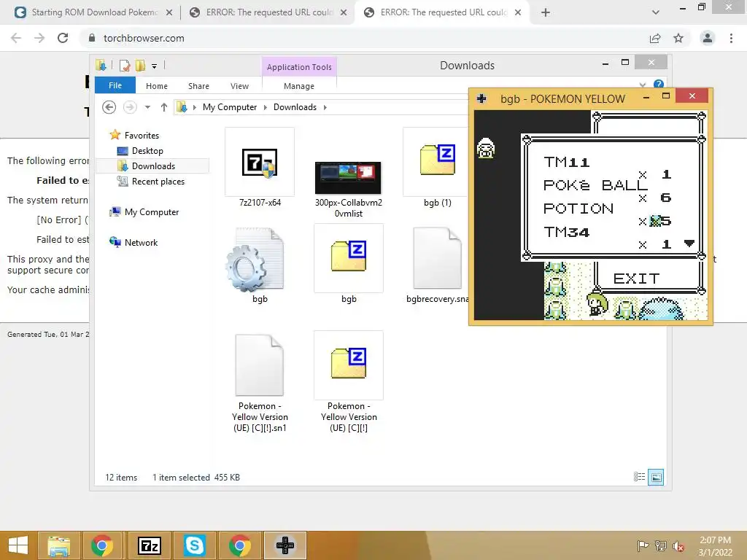747x560 pixels.
Task: Open the Manage ribbon tab
Action: tap(298, 86)
